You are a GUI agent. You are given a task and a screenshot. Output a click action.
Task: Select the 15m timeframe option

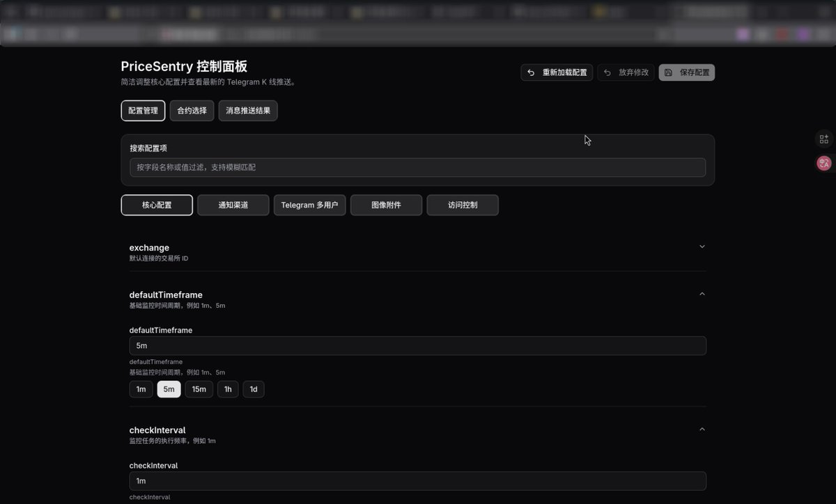coord(199,389)
